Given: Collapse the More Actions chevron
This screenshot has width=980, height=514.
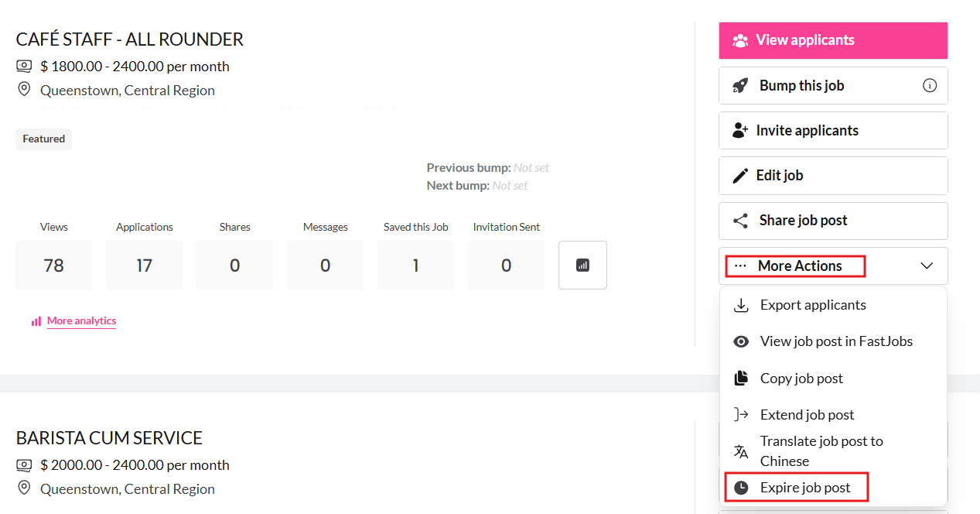Looking at the screenshot, I should [x=927, y=266].
